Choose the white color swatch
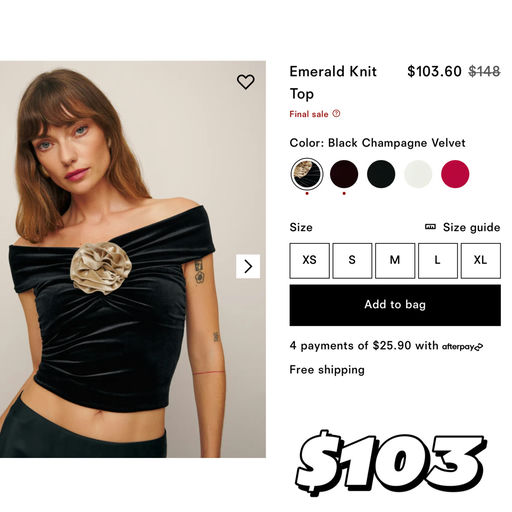Image resolution: width=512 pixels, height=512 pixels. (418, 174)
